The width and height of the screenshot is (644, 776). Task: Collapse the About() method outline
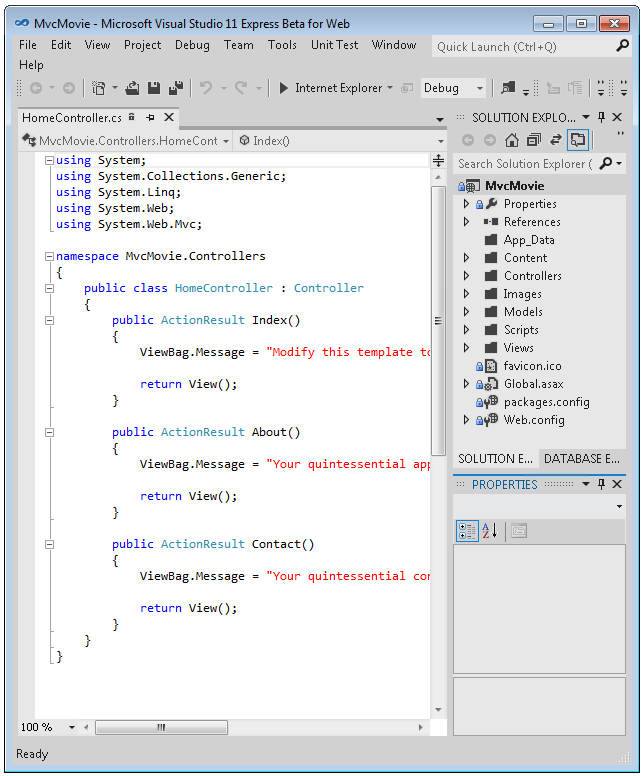coord(49,433)
